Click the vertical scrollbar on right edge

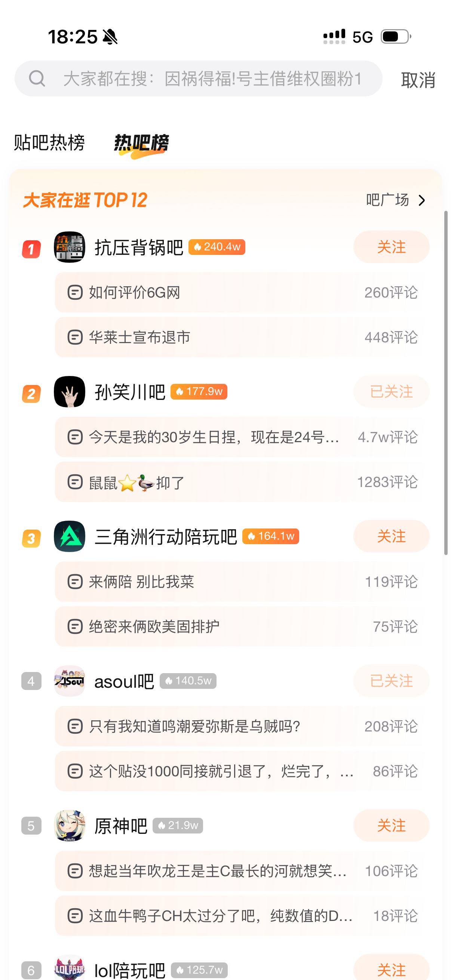coord(446,382)
